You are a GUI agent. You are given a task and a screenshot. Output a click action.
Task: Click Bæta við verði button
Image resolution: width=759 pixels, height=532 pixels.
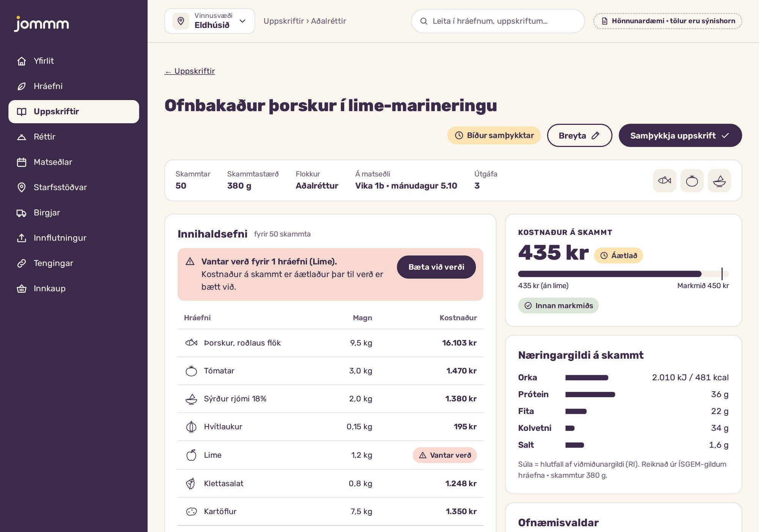[x=436, y=267]
